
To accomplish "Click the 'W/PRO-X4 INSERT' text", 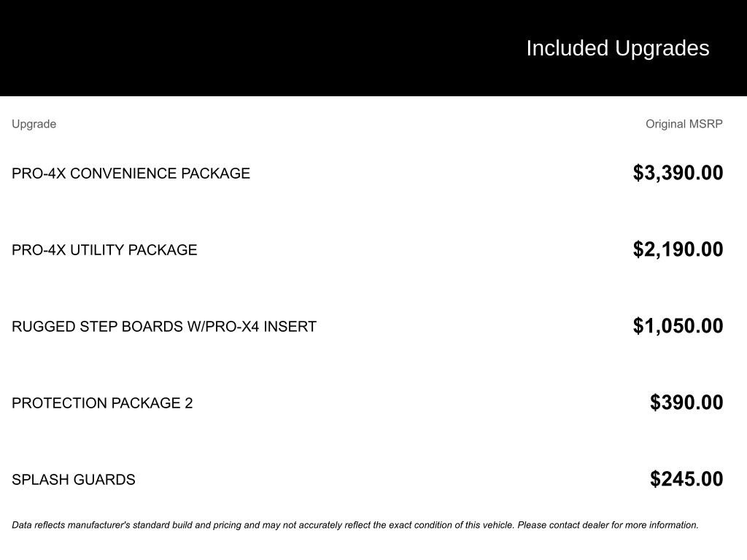I will [x=252, y=327].
